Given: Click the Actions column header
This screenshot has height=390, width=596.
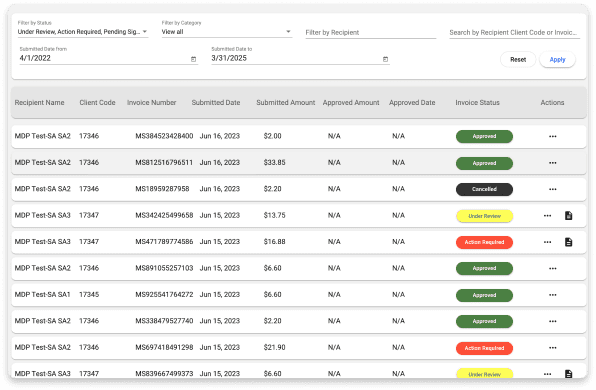Looking at the screenshot, I should click(552, 103).
